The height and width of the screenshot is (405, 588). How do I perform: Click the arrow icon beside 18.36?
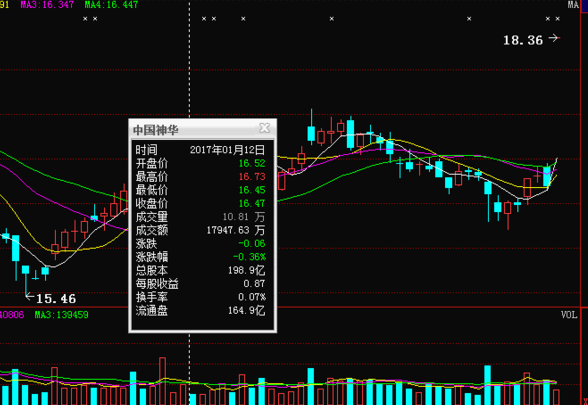tap(554, 38)
